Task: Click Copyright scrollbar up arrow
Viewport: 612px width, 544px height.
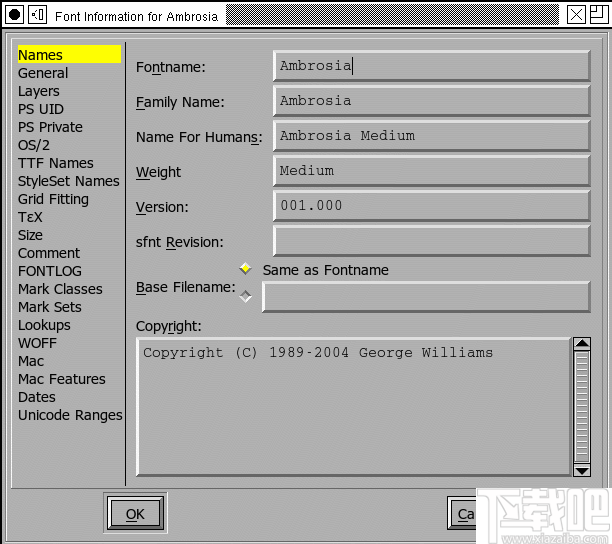Action: 582,343
